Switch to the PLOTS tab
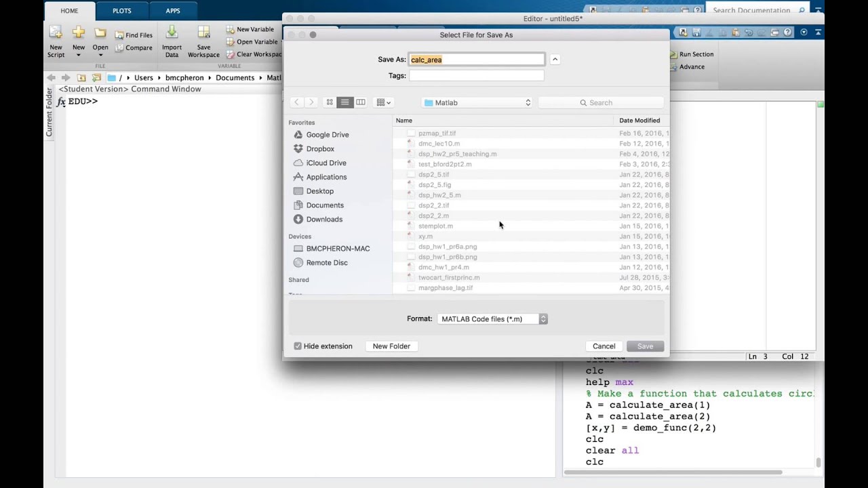The height and width of the screenshot is (488, 868). pyautogui.click(x=122, y=11)
